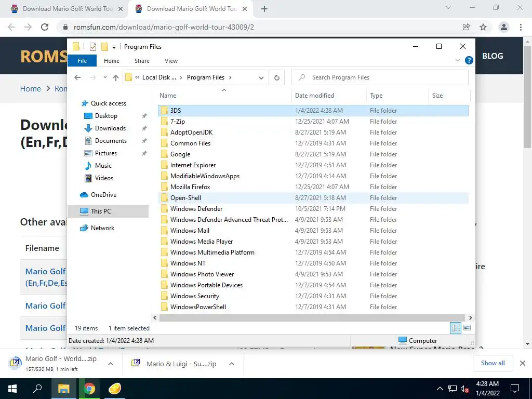Open OneDrive in navigation pane
Screen dimensions: 532x399
(103, 195)
